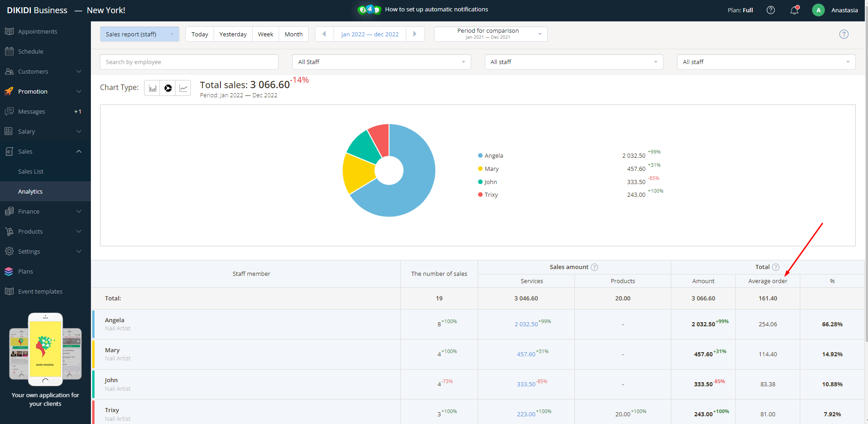Open the first All Staff filter dropdown
Viewport: 868px width, 424px height.
[x=382, y=62]
